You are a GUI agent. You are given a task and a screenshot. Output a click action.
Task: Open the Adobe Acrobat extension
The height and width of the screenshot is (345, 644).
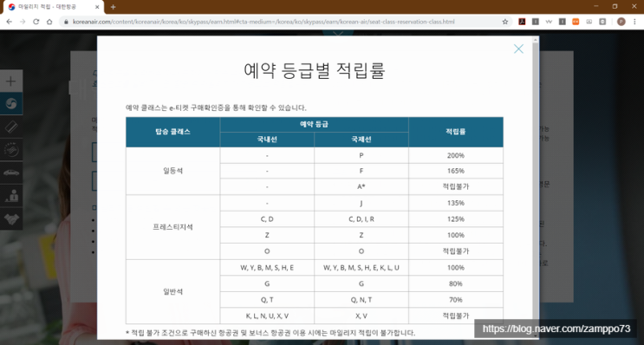pyautogui.click(x=522, y=22)
